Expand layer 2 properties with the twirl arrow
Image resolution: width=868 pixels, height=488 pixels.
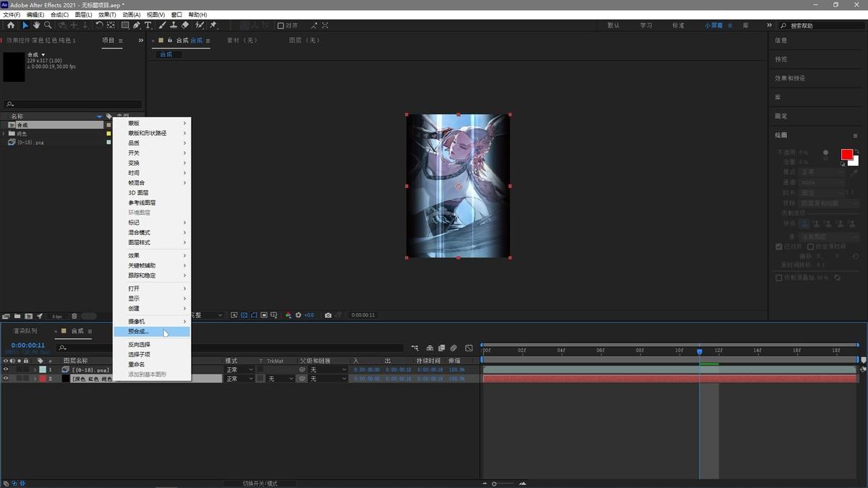click(34, 379)
